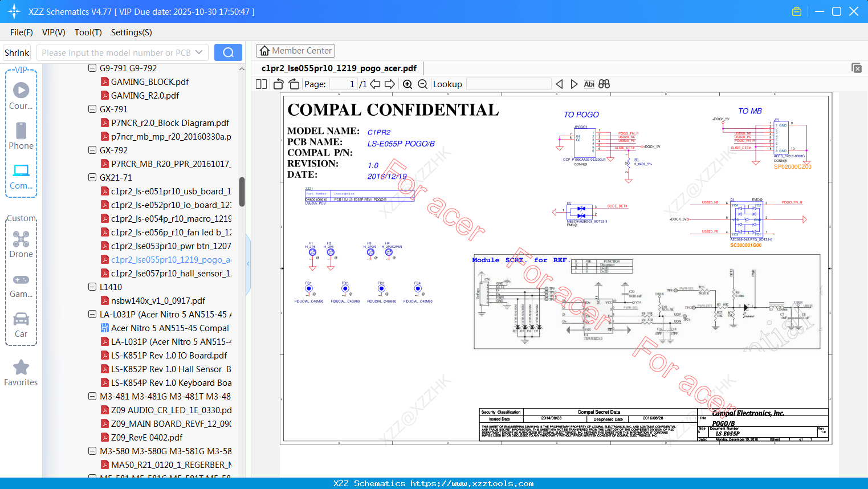Click the scroll-up arrow of file tree
This screenshot has width=868, height=489.
click(242, 68)
